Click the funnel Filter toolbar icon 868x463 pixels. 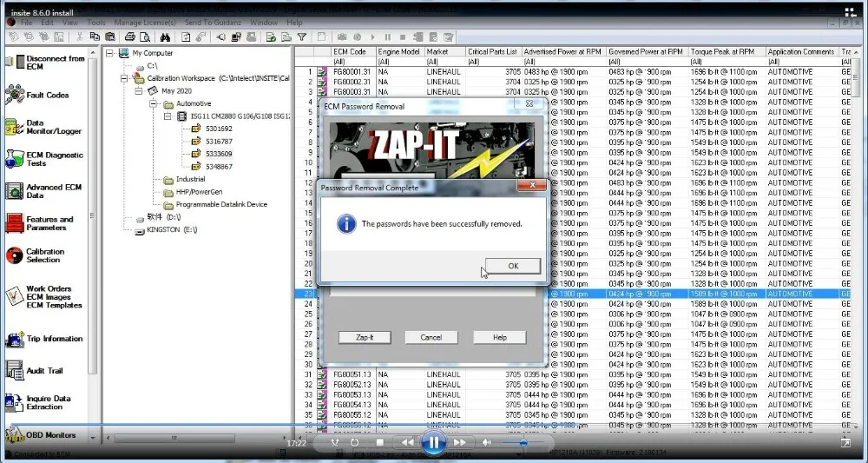pyautogui.click(x=302, y=37)
